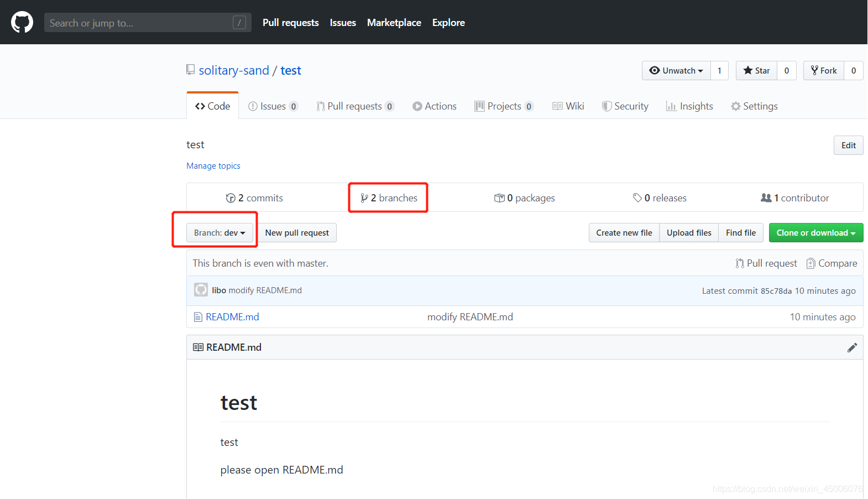Click the fork count next to Fork
The image size is (868, 499).
click(x=854, y=70)
